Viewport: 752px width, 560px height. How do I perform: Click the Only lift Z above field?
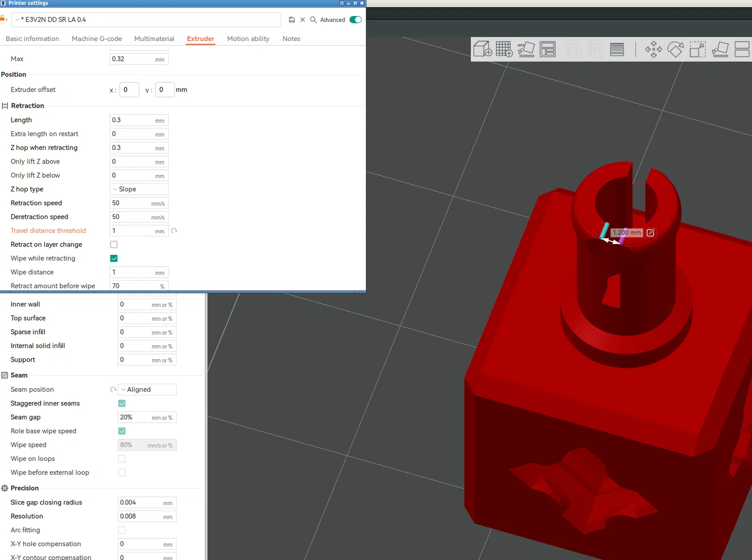[139, 162]
